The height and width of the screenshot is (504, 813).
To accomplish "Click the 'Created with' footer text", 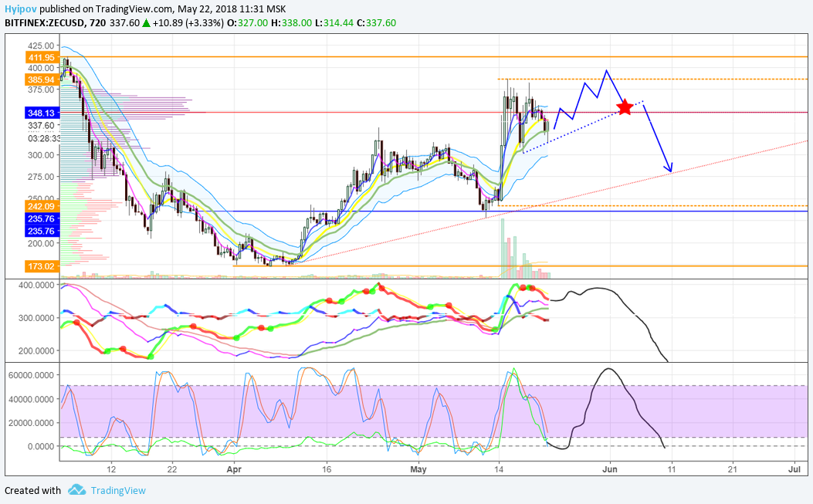I will 32,491.
